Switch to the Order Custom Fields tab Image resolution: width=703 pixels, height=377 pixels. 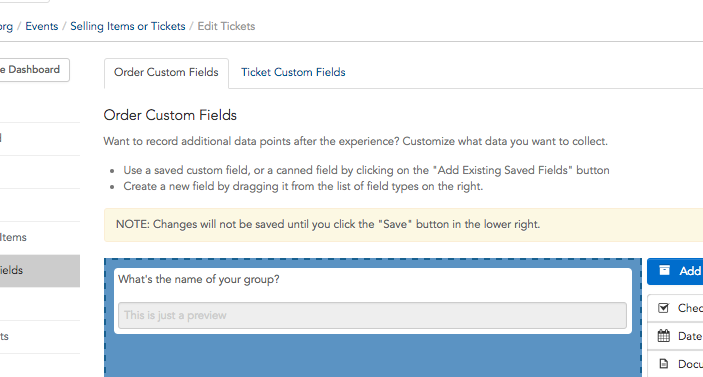tap(166, 73)
